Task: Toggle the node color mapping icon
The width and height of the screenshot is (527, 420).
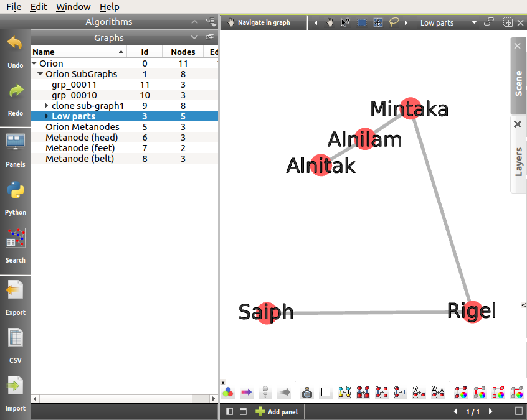Action: click(x=228, y=393)
